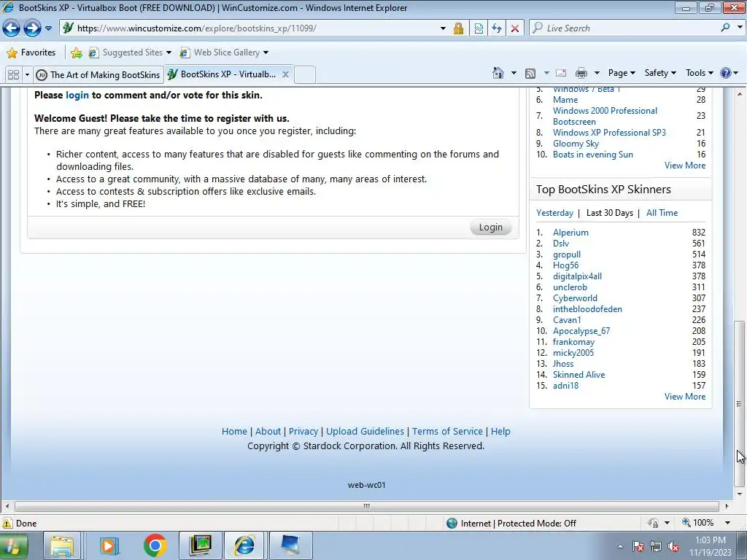Open the footer Terms of Service link

pos(447,432)
